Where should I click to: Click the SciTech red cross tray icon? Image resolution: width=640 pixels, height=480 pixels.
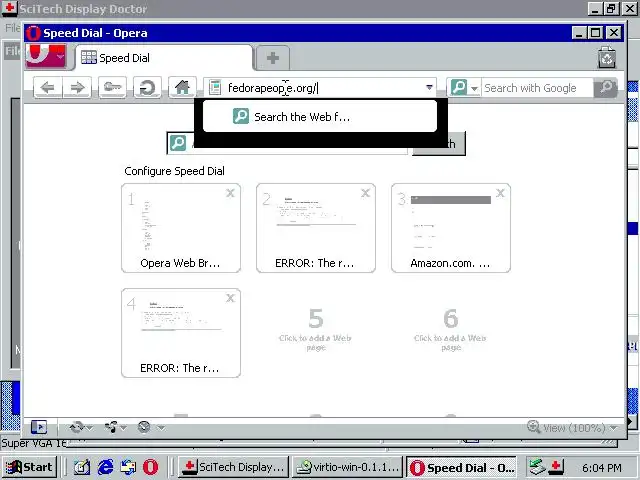[x=556, y=467]
